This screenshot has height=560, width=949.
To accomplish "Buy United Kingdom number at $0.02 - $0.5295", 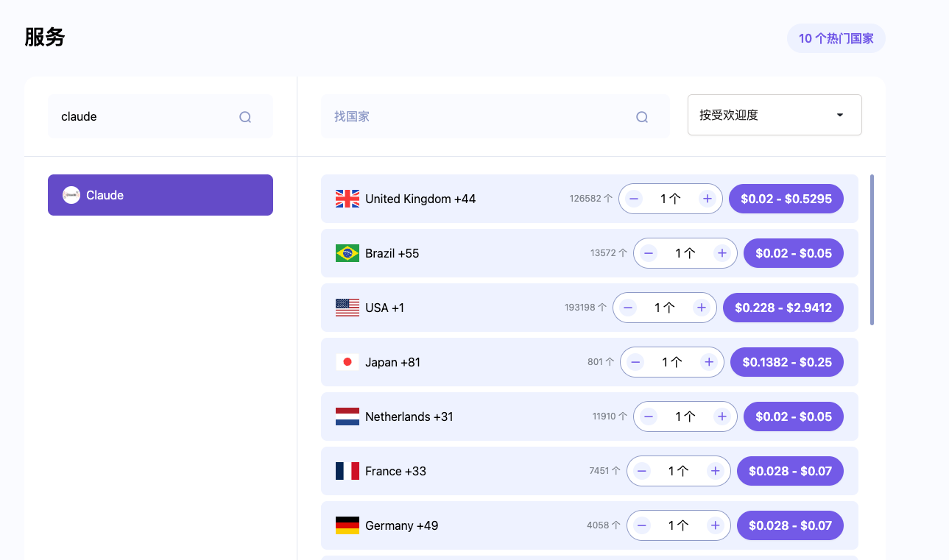I will pyautogui.click(x=786, y=199).
